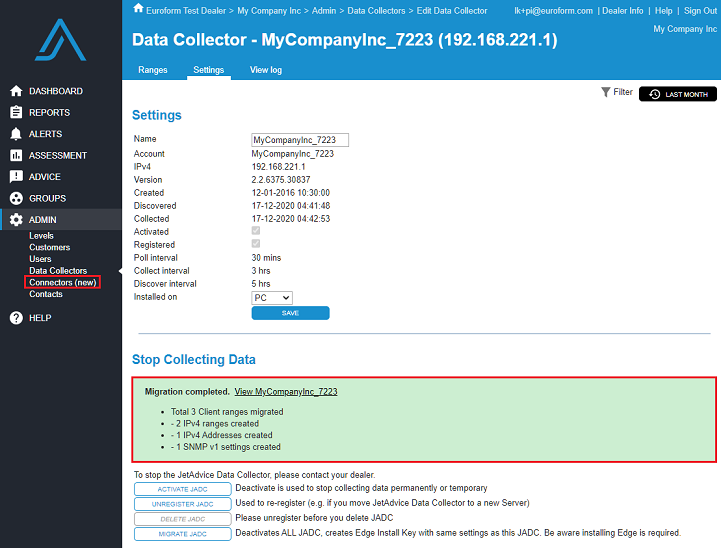The image size is (721, 548).
Task: Click the Dashboard house icon
Action: [16, 91]
